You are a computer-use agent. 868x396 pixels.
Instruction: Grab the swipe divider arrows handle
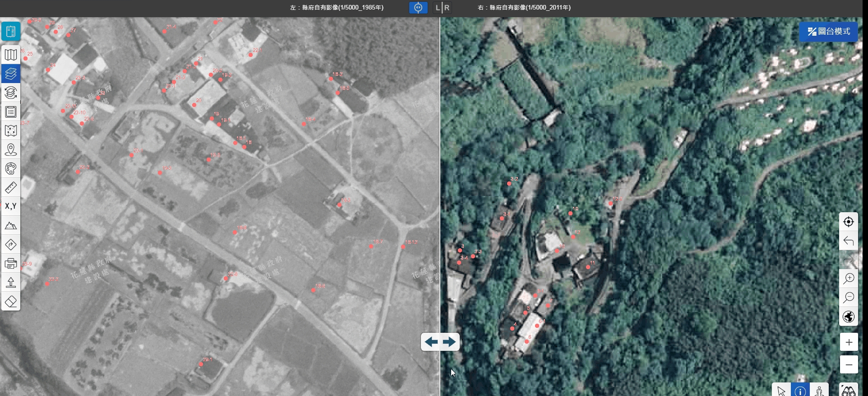440,342
